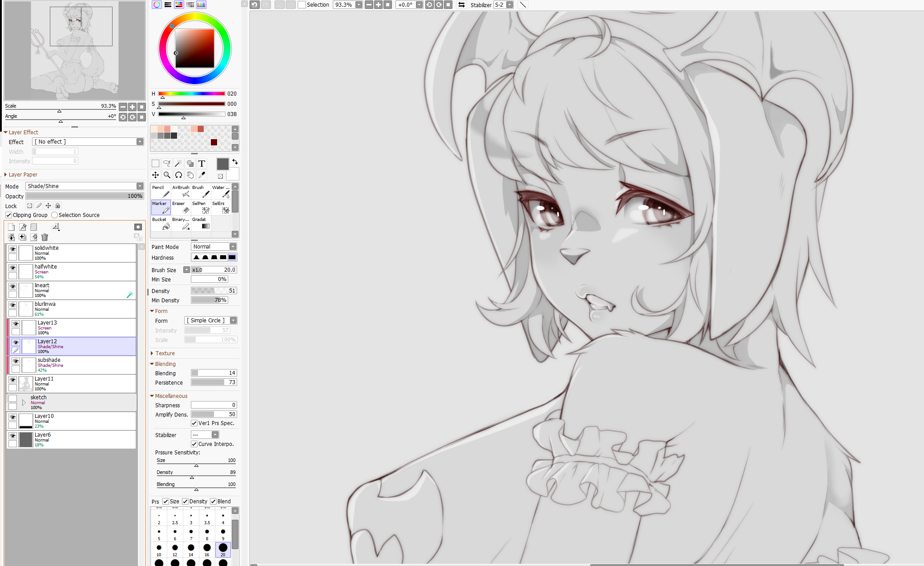Click the delete layer trash icon
Screen dimensions: 924x566
tap(44, 237)
